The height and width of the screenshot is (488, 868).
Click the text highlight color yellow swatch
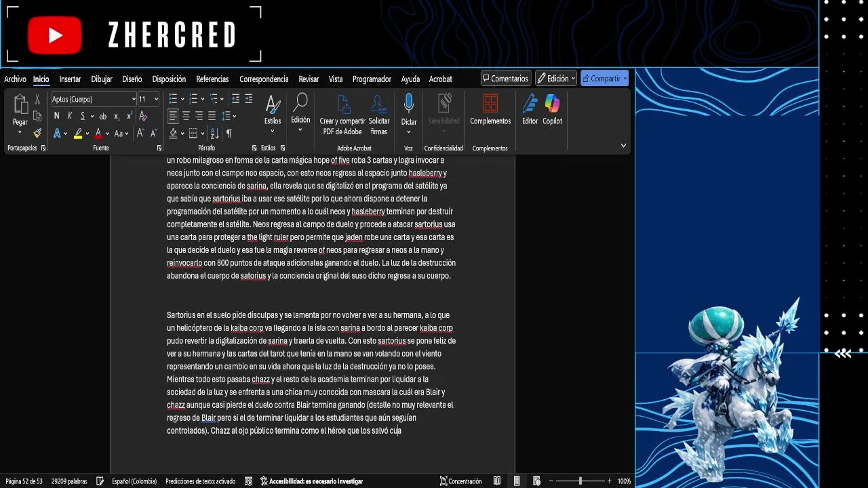pos(78,134)
